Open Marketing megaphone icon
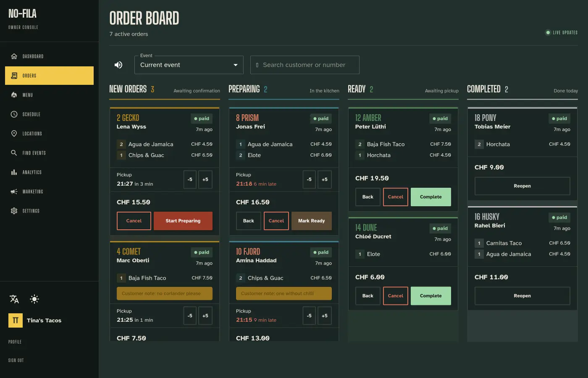Viewport: 588px width, 378px height. (14, 192)
